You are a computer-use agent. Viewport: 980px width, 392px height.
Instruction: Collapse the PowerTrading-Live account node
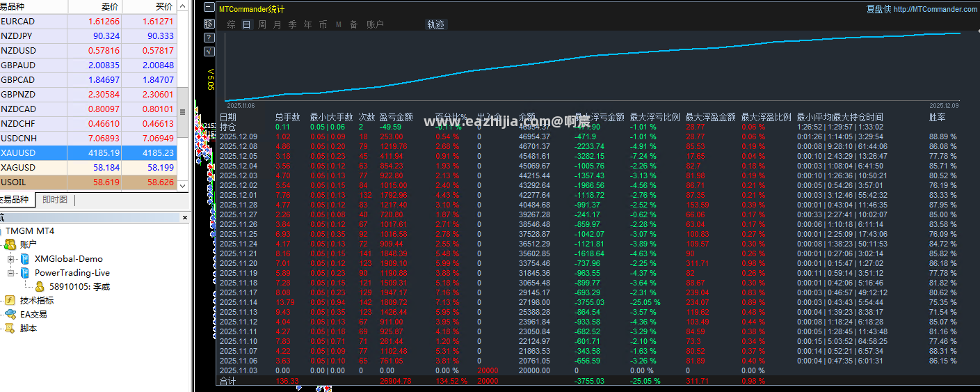(x=11, y=273)
